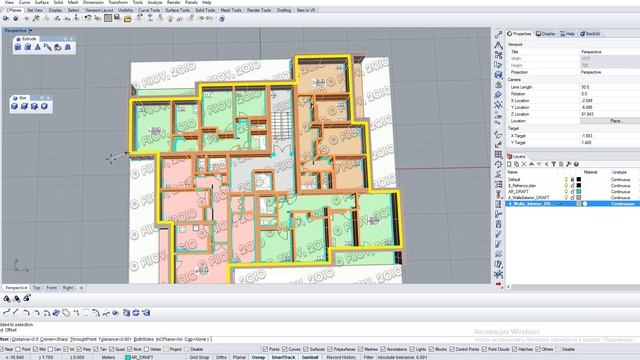Click the text tool 'A' icon in sidebar
The height and width of the screenshot is (360, 640).
tap(498, 45)
